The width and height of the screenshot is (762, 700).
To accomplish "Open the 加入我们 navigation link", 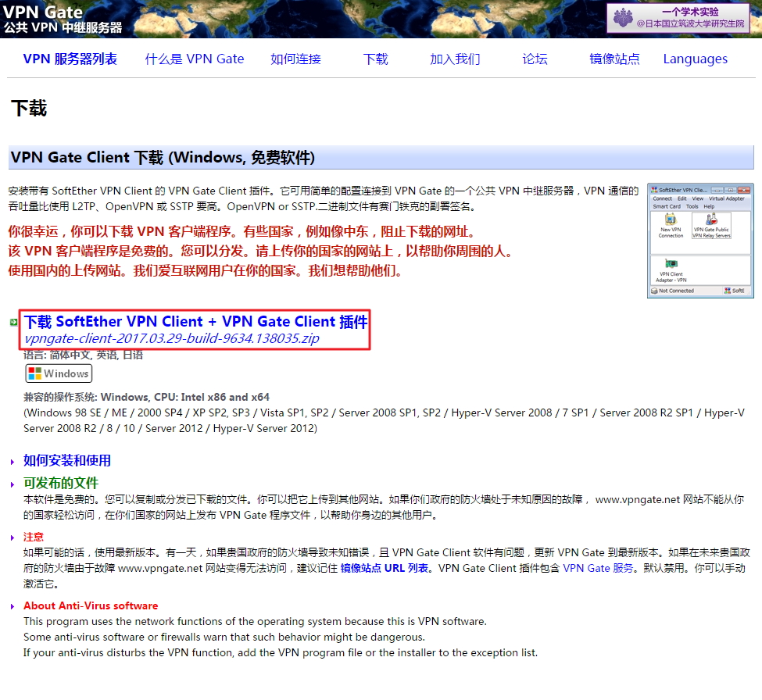I will 455,59.
